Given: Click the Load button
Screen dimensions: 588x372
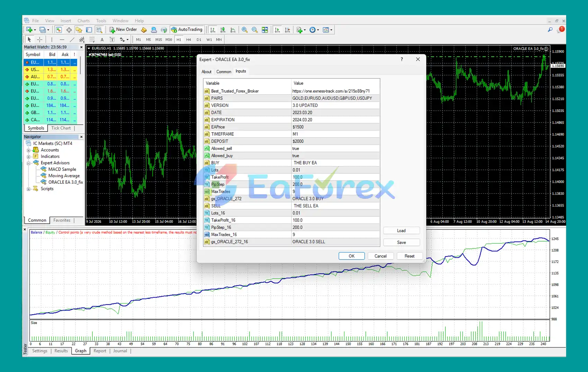Looking at the screenshot, I should coord(401,231).
